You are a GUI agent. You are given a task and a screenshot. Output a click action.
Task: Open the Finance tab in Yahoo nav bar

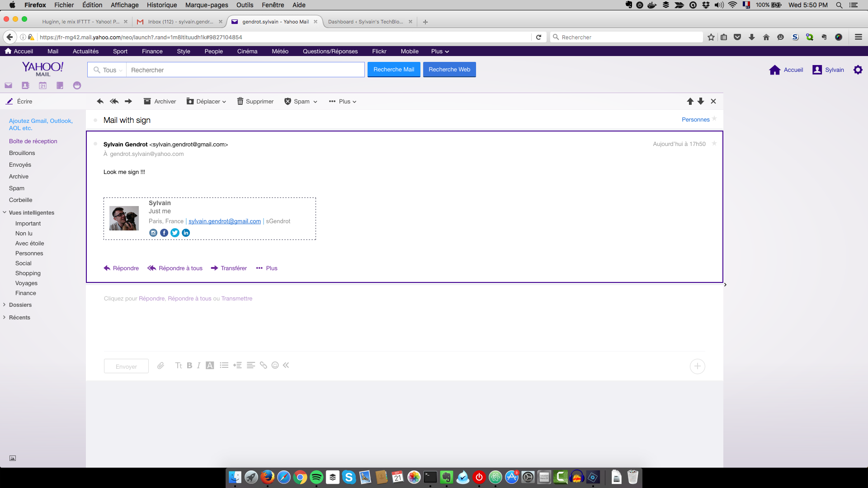[152, 51]
